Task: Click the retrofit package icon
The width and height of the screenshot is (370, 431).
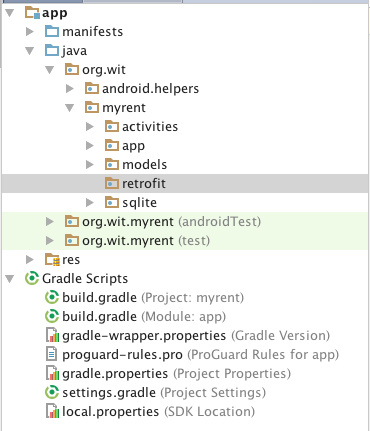Action: click(112, 183)
